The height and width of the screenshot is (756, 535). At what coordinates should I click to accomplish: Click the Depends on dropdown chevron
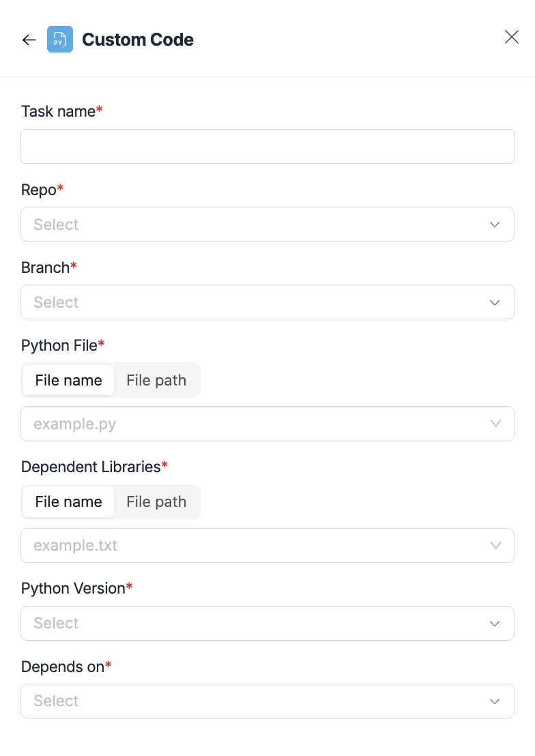coord(494,701)
